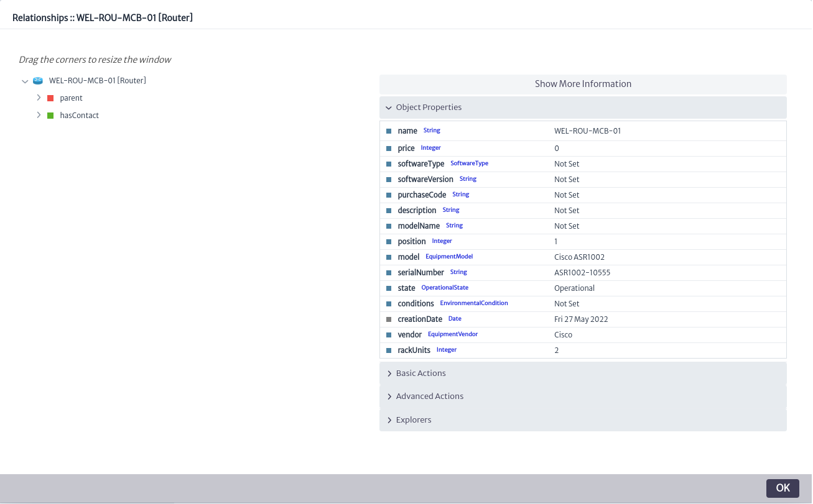The width and height of the screenshot is (813, 504).
Task: Click the Relationships window title text
Action: pyautogui.click(x=103, y=18)
